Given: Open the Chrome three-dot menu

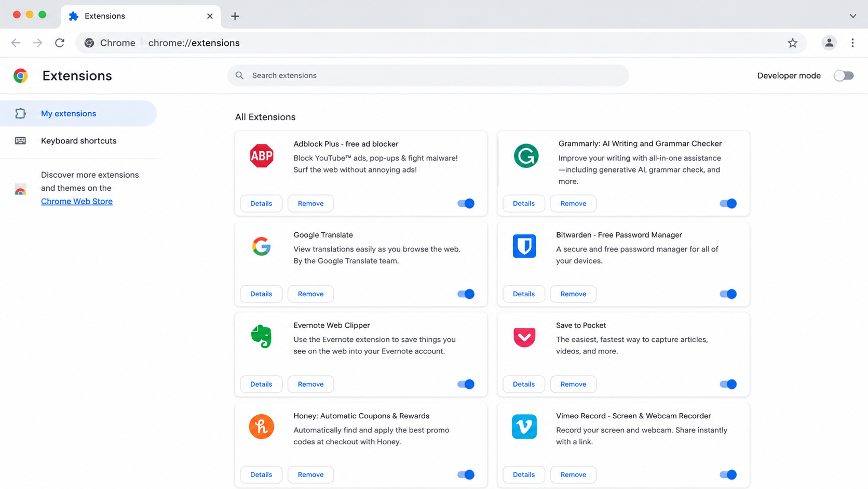Looking at the screenshot, I should click(852, 43).
